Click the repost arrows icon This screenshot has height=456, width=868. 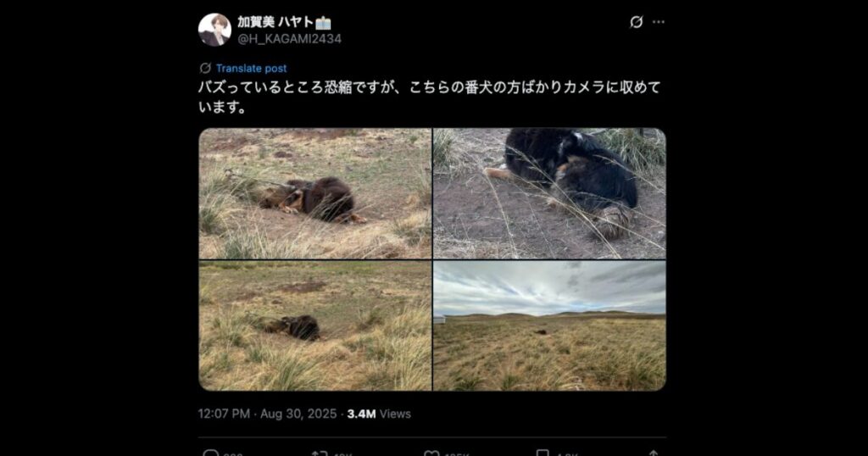click(x=320, y=453)
